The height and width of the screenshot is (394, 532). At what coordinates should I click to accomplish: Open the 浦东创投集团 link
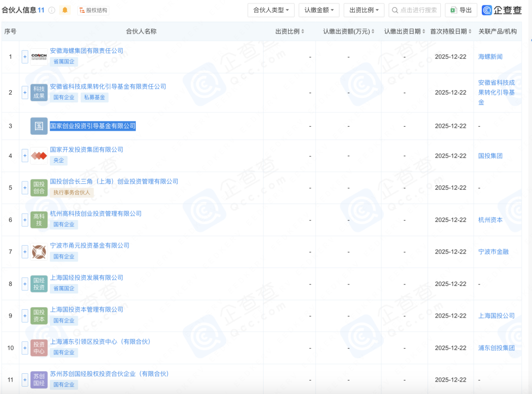(x=496, y=348)
